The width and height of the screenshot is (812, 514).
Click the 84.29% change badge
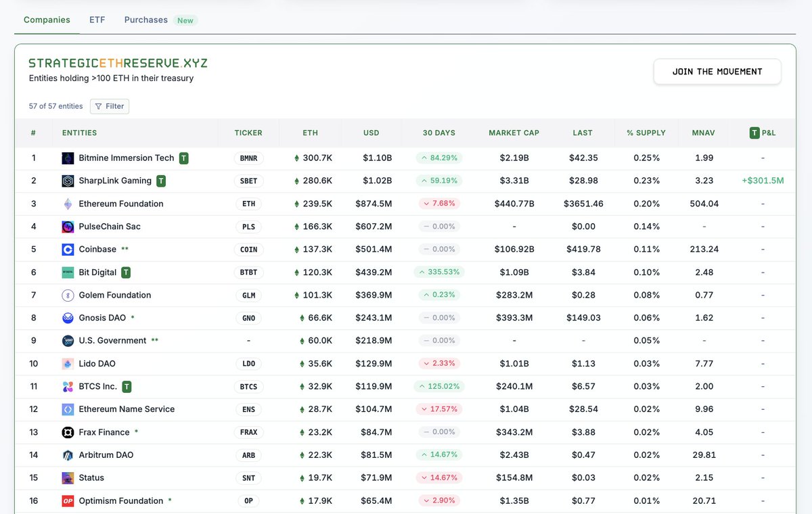[x=439, y=158]
